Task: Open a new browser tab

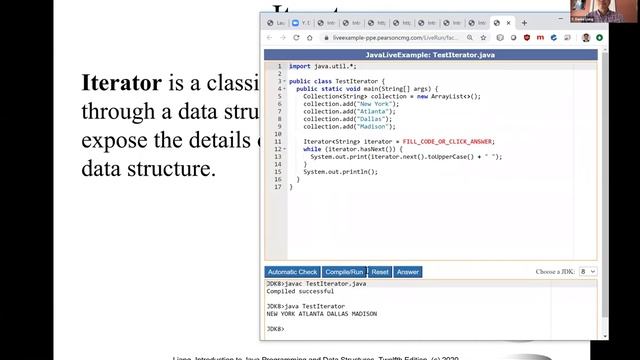Action: click(524, 23)
